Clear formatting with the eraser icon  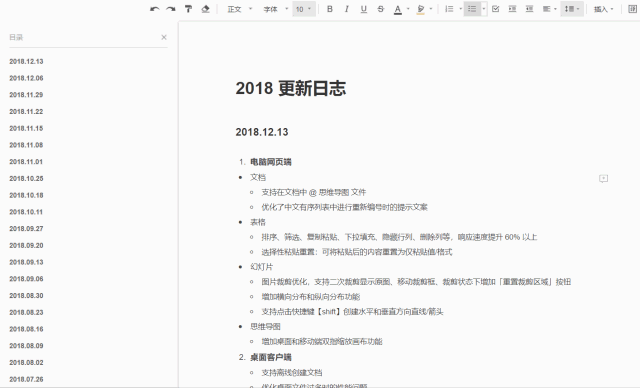pyautogui.click(x=205, y=9)
